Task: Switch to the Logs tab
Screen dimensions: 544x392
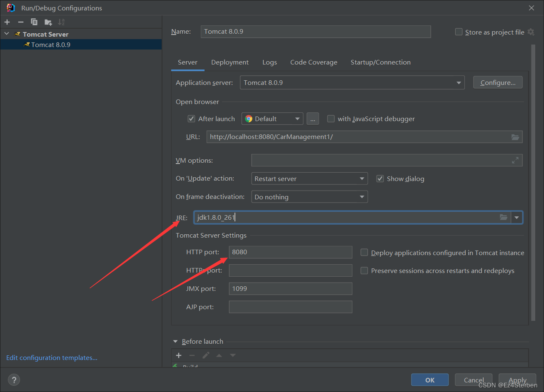Action: point(270,62)
